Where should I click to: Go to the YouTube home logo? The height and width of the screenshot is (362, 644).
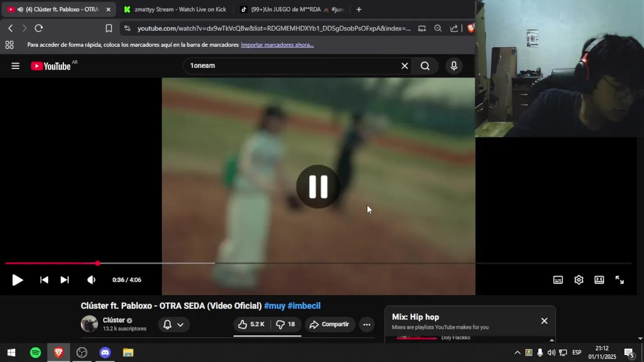(x=51, y=66)
